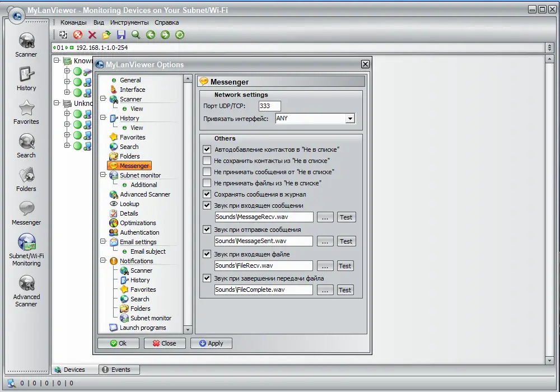
Task: Close the MyLanViewer Options dialog
Action: click(x=365, y=64)
